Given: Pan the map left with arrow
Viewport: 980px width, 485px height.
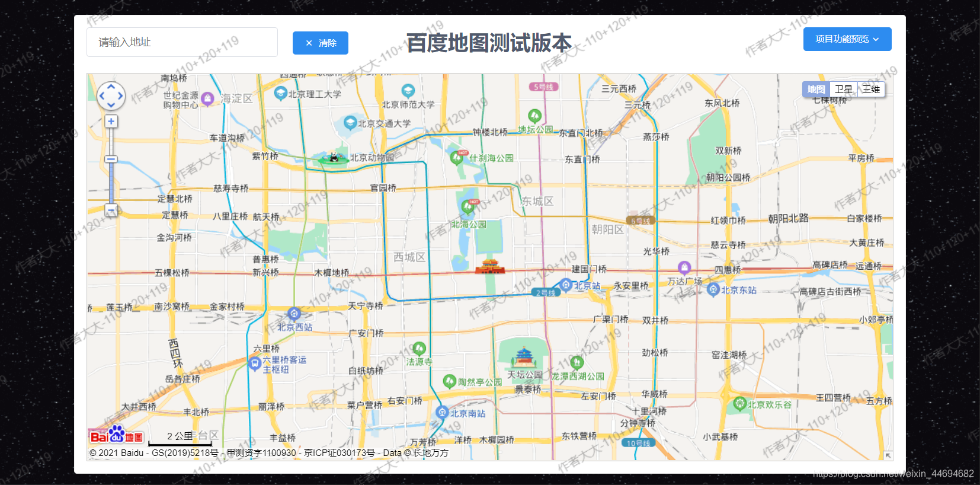Looking at the screenshot, I should (x=101, y=95).
